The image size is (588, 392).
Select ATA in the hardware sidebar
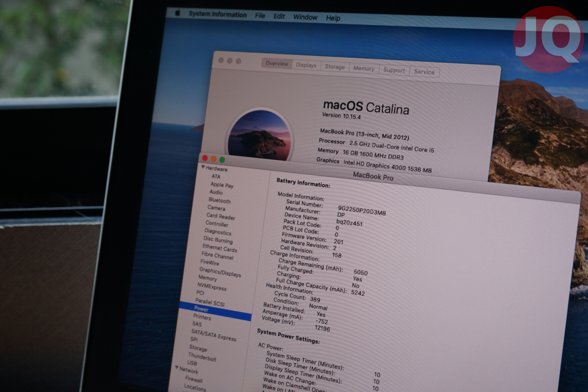(x=216, y=176)
